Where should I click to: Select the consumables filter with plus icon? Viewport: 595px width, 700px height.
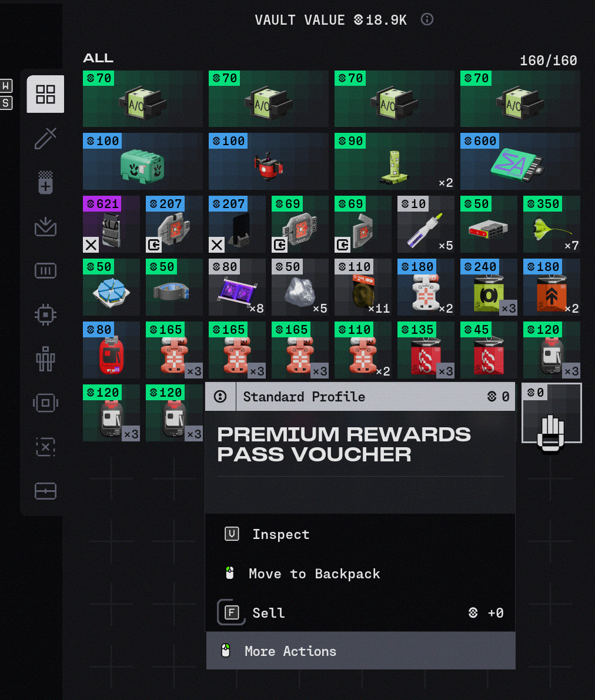45,182
